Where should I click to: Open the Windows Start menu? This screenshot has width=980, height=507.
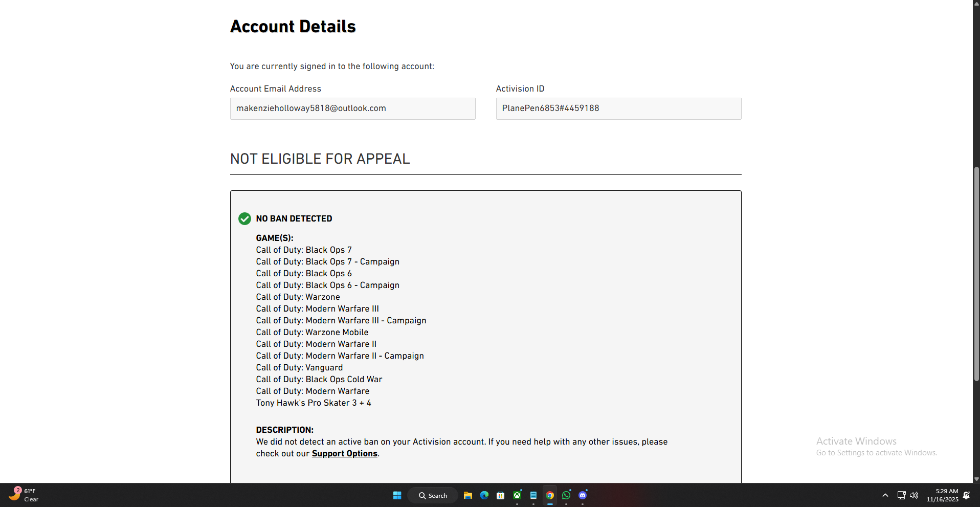coord(397,495)
